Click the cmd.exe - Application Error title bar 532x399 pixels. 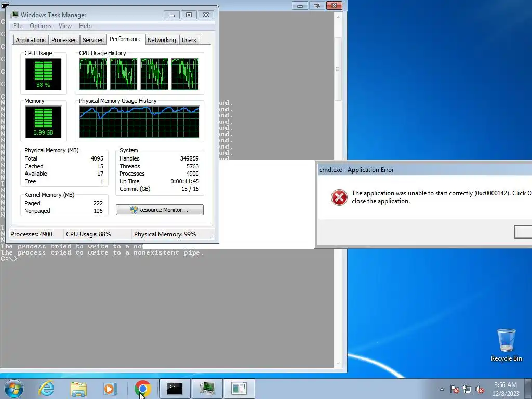(424, 170)
